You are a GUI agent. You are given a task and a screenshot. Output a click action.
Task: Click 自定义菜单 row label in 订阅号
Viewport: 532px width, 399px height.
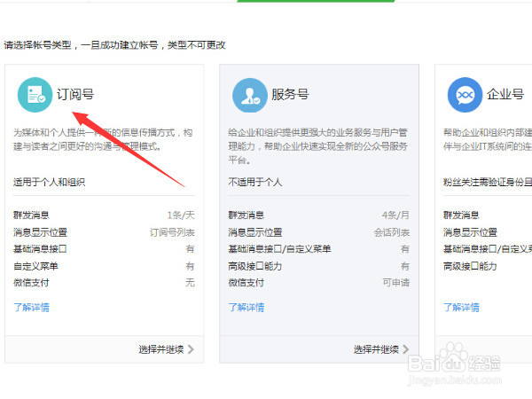coord(35,266)
